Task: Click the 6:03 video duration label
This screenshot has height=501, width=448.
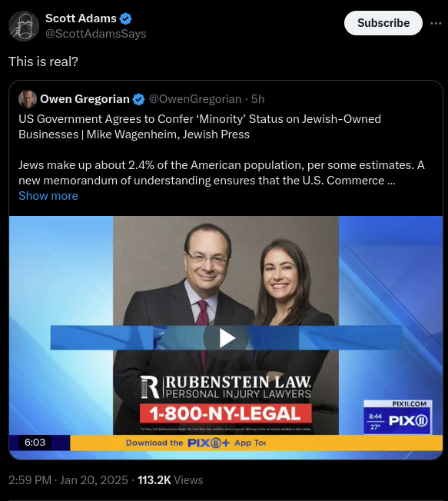Action: [x=35, y=442]
